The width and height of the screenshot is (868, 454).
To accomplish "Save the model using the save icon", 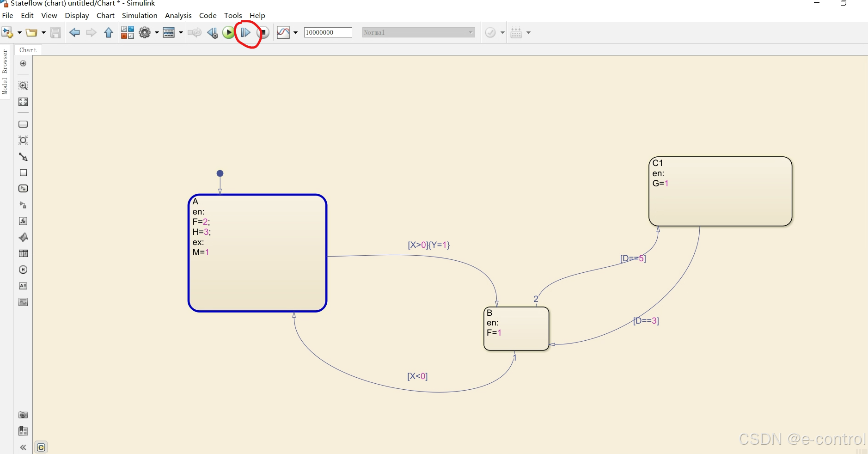I will coord(55,32).
